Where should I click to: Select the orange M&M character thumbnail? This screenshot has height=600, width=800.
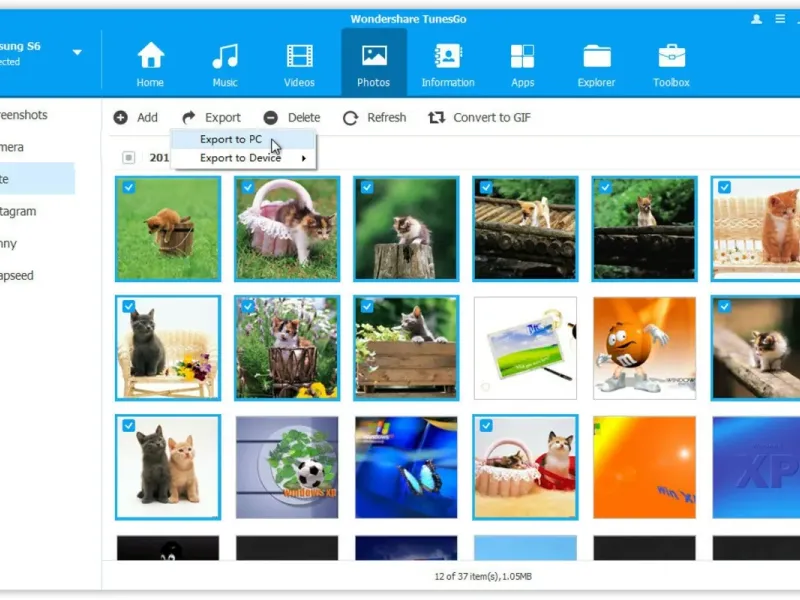coord(644,348)
